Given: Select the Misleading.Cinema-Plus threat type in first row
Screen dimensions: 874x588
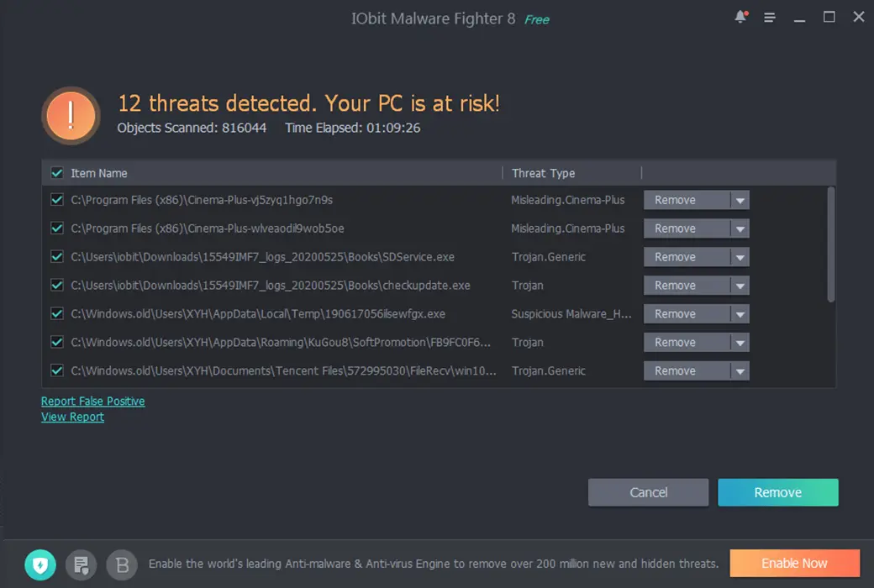Looking at the screenshot, I should click(567, 200).
